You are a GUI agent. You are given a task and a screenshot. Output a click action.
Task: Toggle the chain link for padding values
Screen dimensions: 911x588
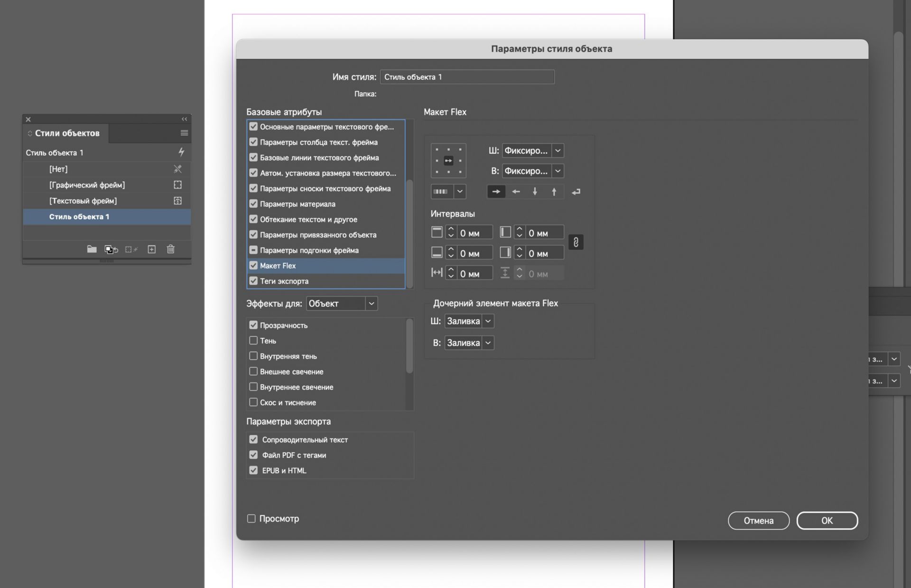[x=576, y=243]
